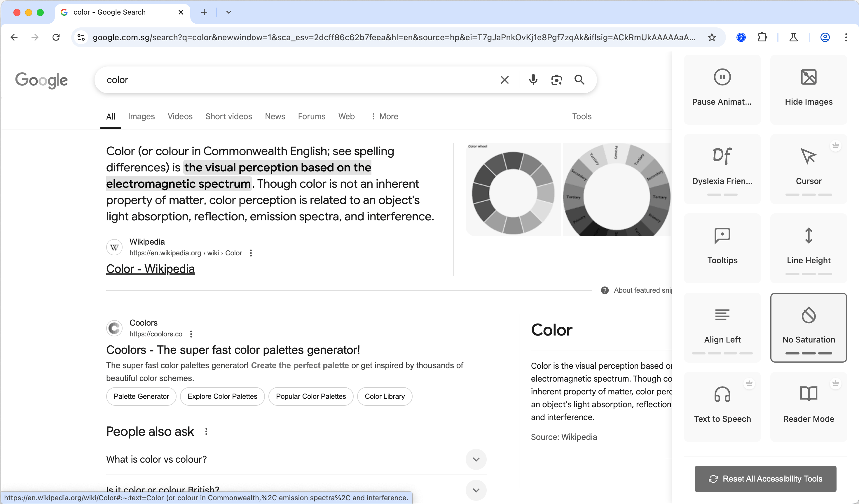Image resolution: width=859 pixels, height=504 pixels.
Task: Enable Reader Mode tool
Action: pos(809,407)
